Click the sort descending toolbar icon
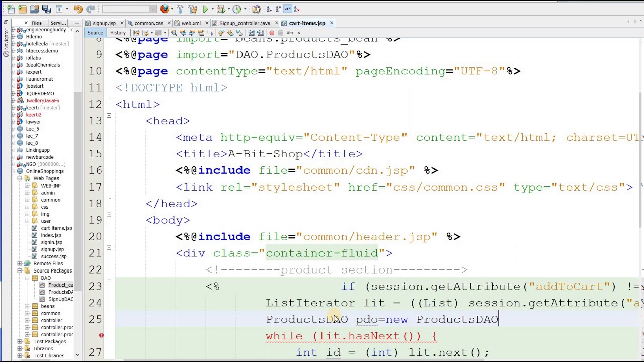 coord(278,9)
